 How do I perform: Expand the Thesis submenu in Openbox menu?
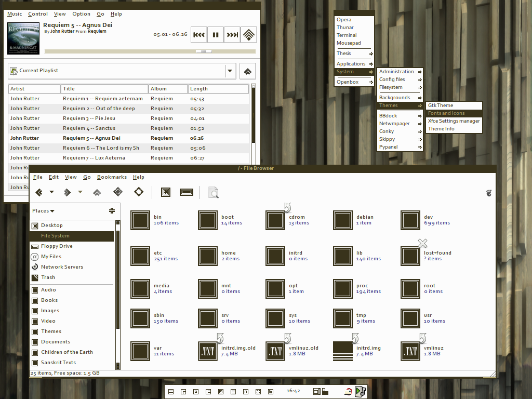click(x=354, y=54)
